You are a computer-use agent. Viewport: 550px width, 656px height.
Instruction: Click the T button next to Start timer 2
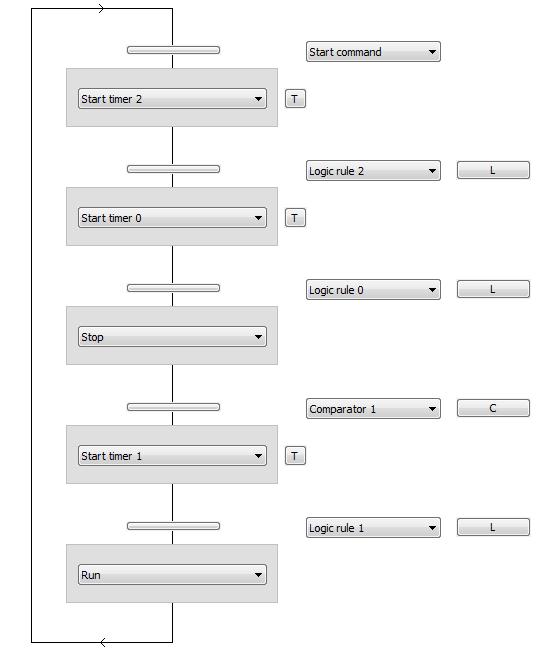tap(295, 99)
